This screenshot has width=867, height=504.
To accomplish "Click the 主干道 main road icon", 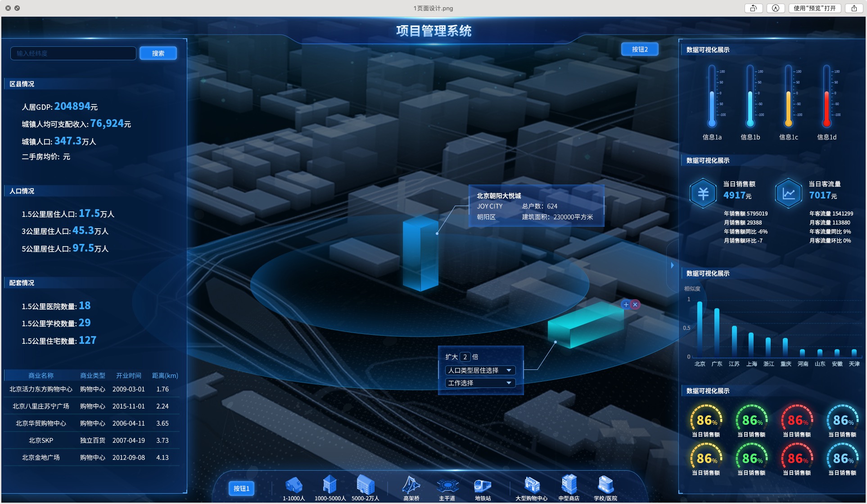I will pos(447,485).
